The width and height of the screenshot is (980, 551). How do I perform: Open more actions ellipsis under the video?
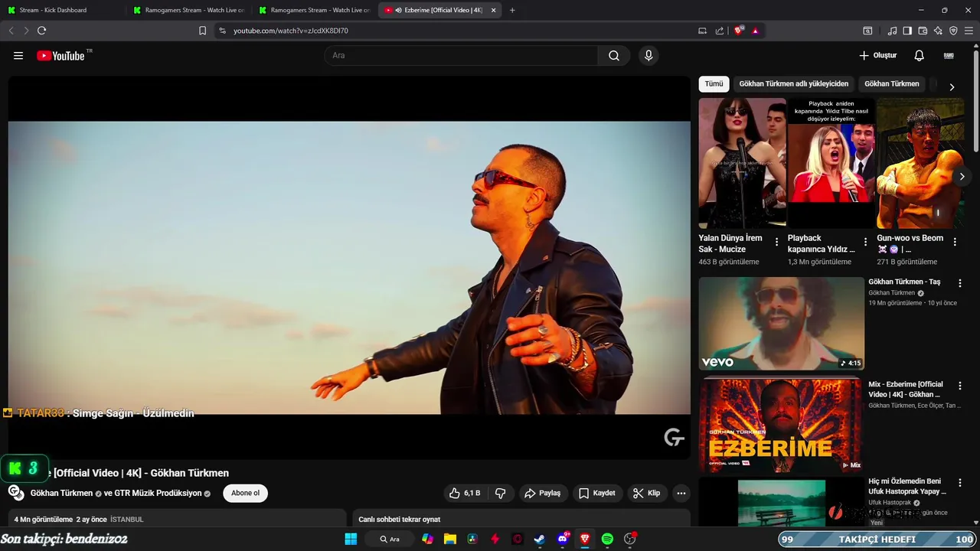point(681,494)
